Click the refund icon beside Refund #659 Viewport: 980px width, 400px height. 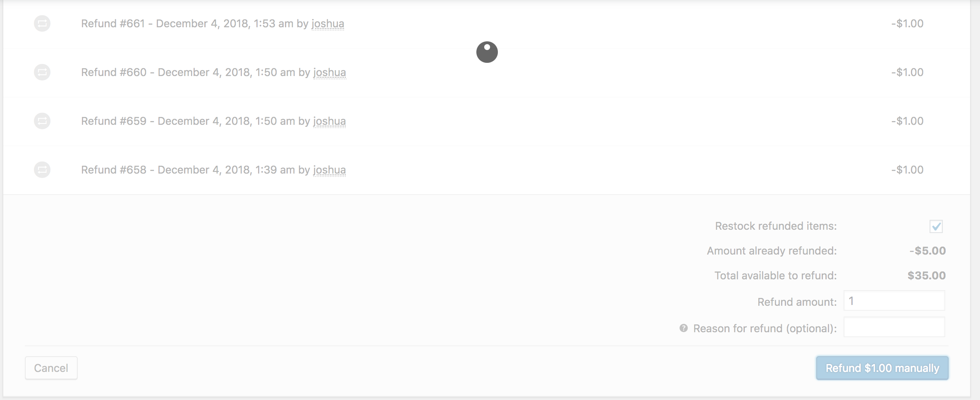click(42, 121)
